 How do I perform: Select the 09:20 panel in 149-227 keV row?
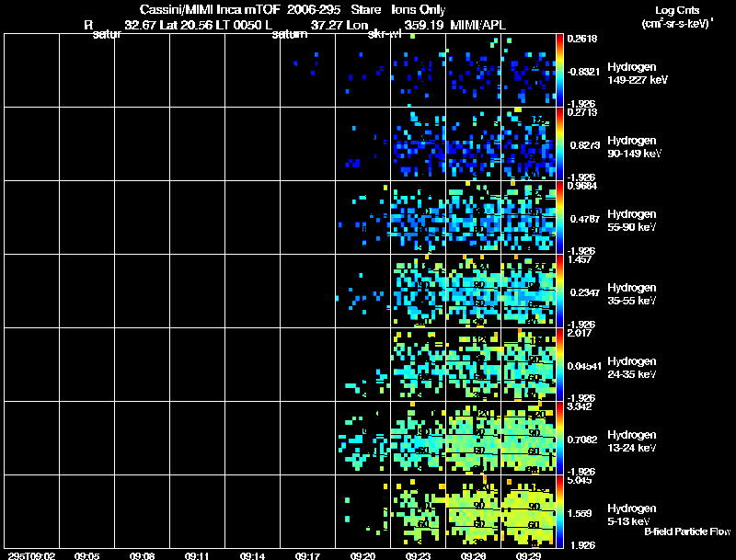tap(362, 71)
